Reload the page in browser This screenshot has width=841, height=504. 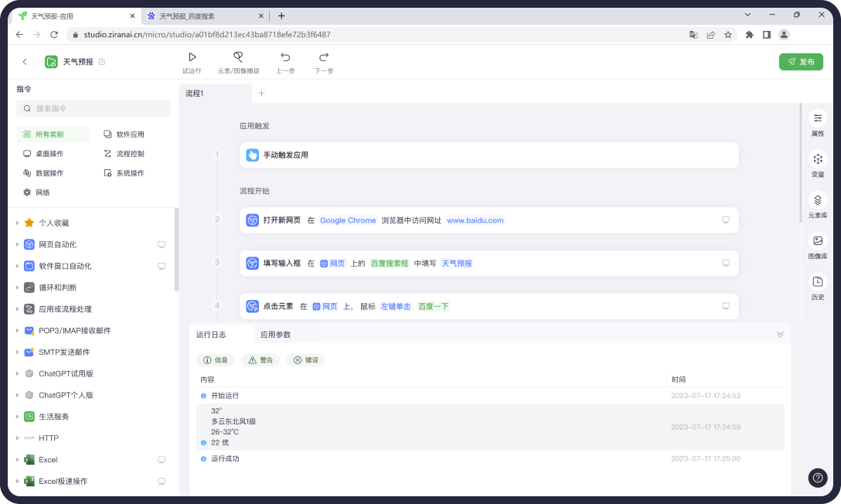tap(53, 34)
